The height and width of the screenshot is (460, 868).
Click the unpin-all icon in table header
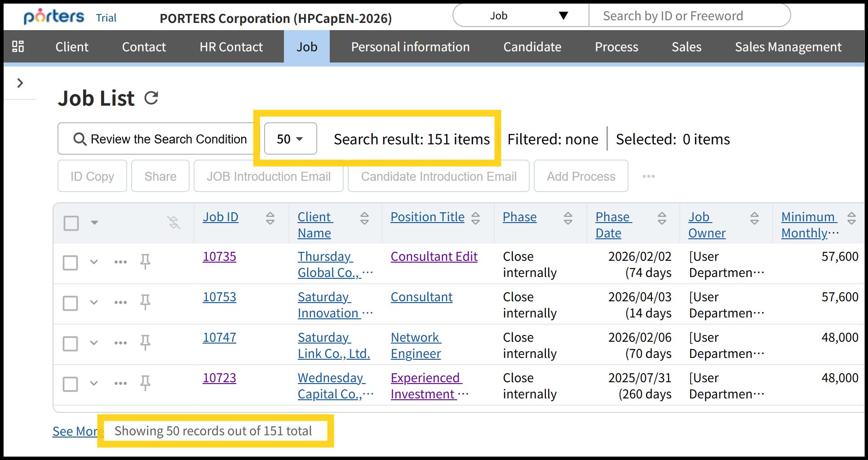click(173, 222)
